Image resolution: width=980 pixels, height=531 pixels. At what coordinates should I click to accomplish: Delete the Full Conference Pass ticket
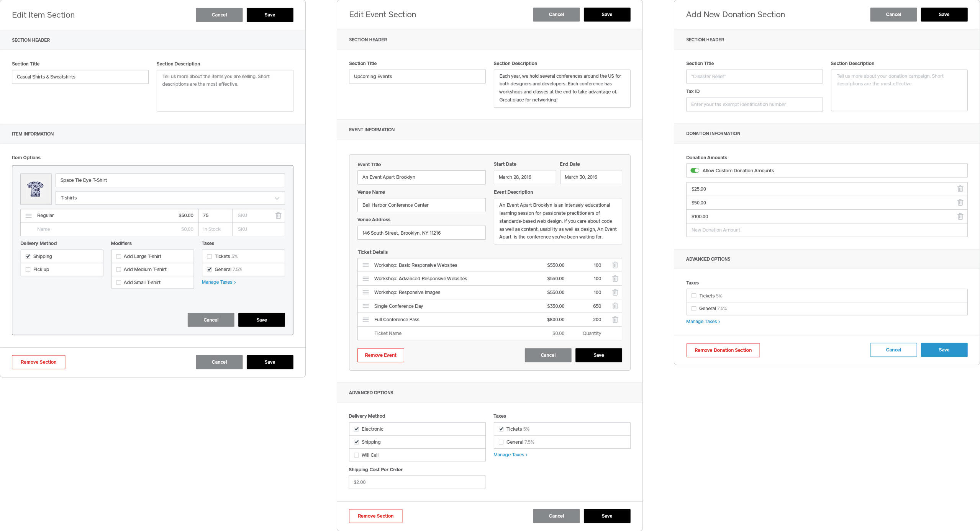(x=615, y=320)
